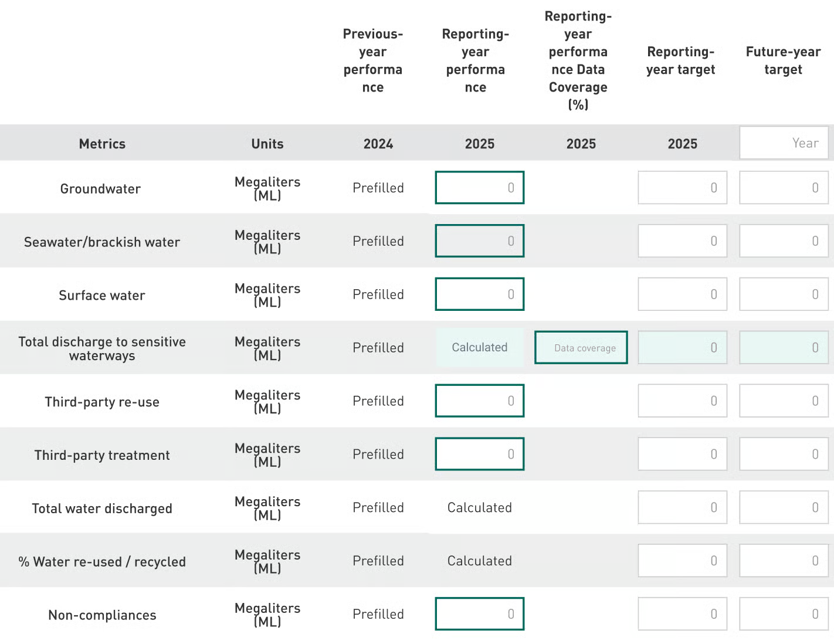Screen dimensions: 834x644
Task: Click the Future-year target Year field
Action: coord(784,143)
